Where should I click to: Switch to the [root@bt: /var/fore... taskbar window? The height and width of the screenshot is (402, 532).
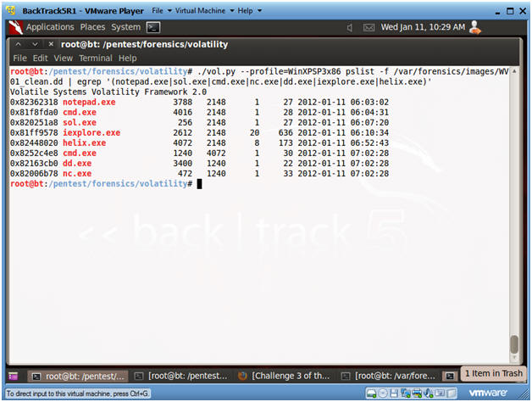click(389, 376)
